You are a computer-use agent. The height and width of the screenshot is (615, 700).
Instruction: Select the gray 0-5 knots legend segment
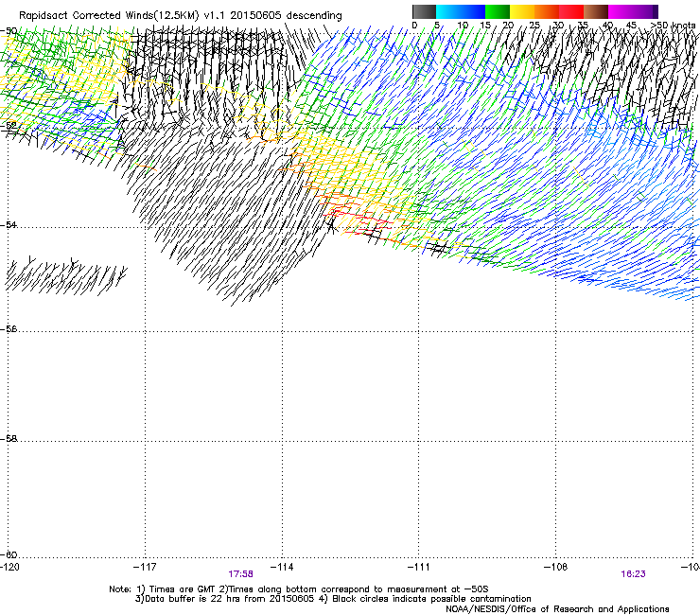click(x=424, y=11)
